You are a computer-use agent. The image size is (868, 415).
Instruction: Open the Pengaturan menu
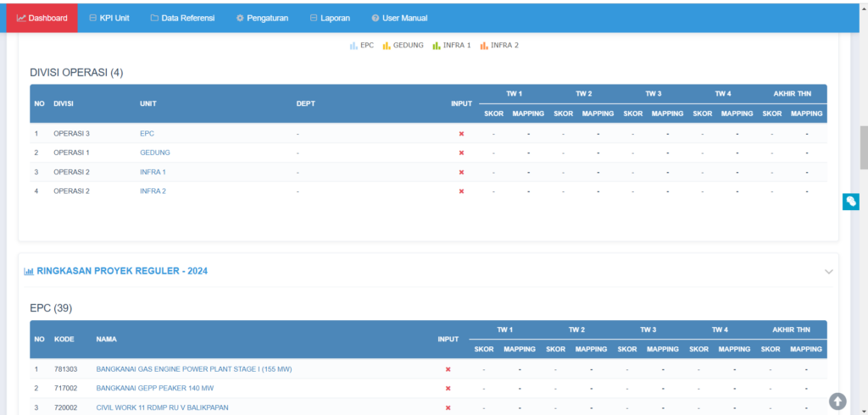pos(262,18)
